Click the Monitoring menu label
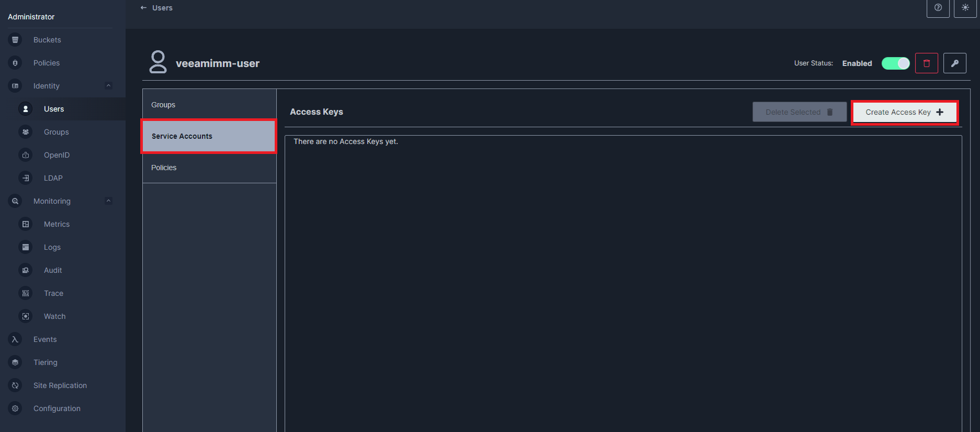The height and width of the screenshot is (432, 980). click(x=52, y=201)
